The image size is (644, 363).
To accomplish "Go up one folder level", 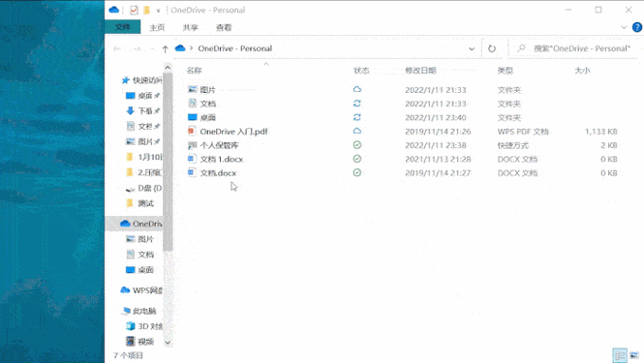I will [x=165, y=48].
